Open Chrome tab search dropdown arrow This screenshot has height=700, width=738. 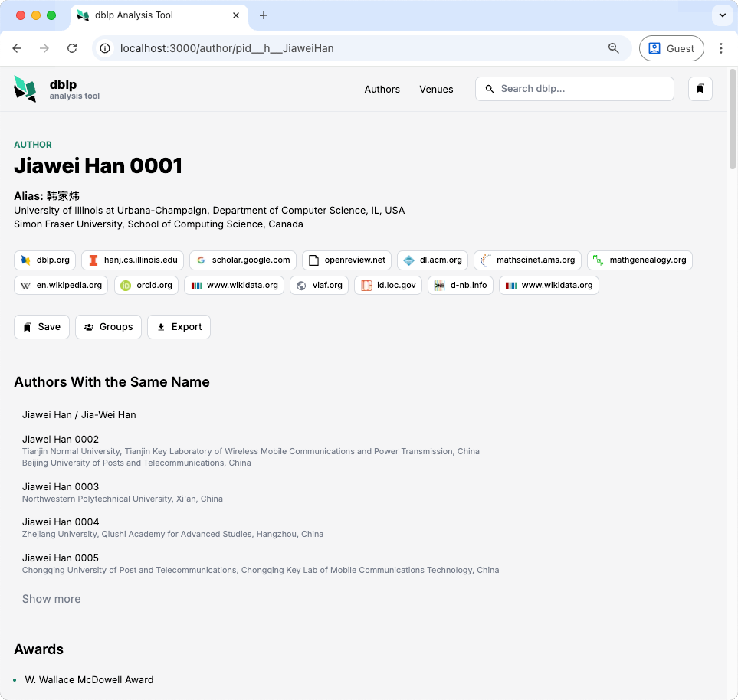tap(722, 15)
